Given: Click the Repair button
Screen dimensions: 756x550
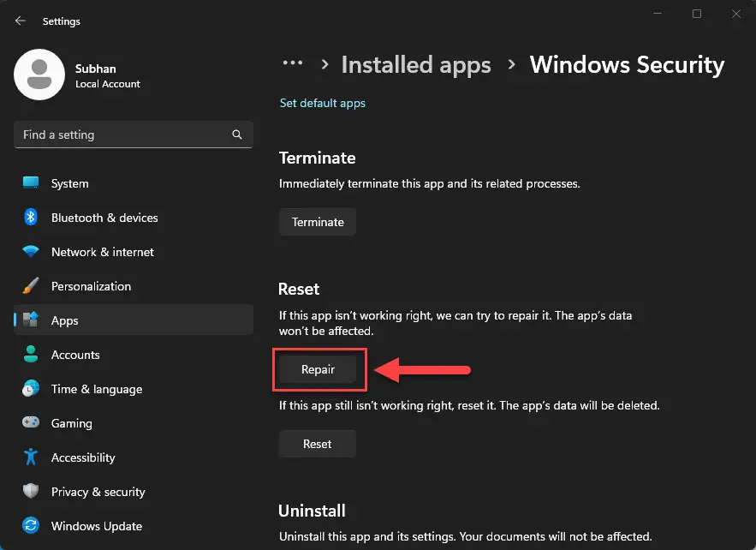Looking at the screenshot, I should click(318, 369).
